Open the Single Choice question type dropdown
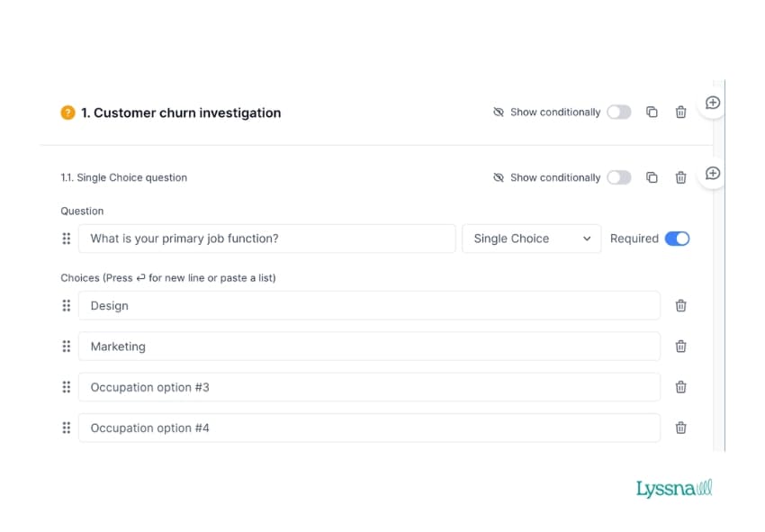Screen dimensions: 765x532 (x=531, y=239)
